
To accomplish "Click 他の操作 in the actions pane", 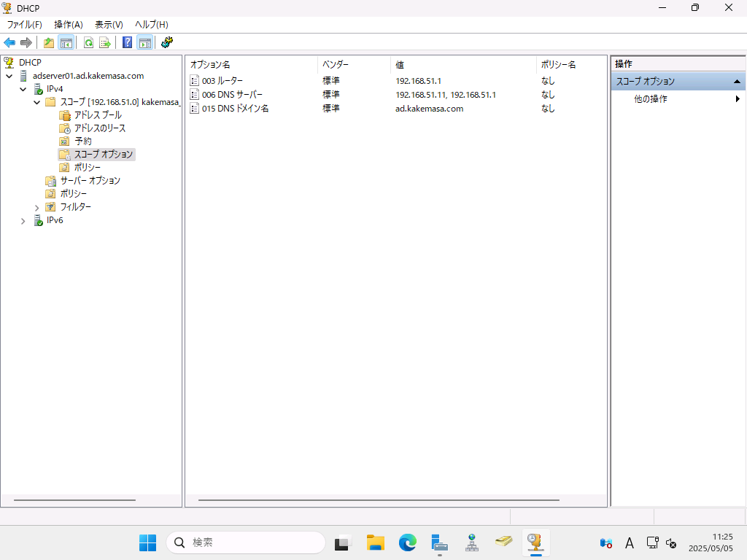I will pyautogui.click(x=650, y=99).
